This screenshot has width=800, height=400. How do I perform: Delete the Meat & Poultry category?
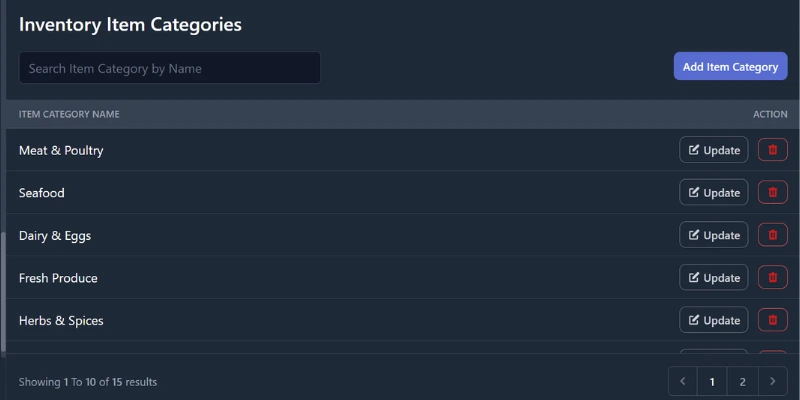pos(772,150)
